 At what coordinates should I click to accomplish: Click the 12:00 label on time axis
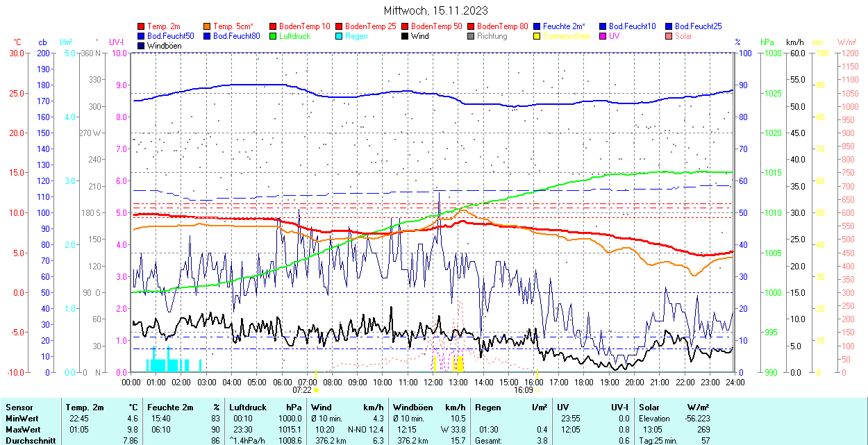click(433, 382)
